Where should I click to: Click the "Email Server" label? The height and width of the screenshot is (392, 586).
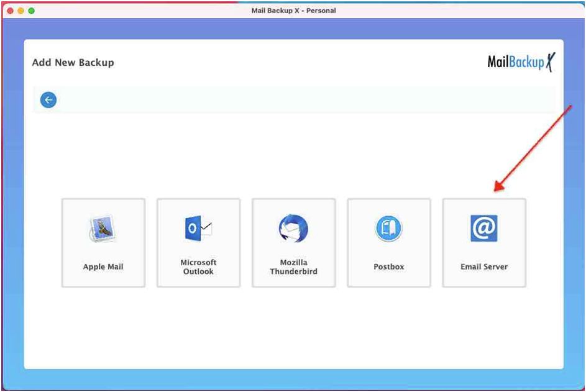click(484, 267)
